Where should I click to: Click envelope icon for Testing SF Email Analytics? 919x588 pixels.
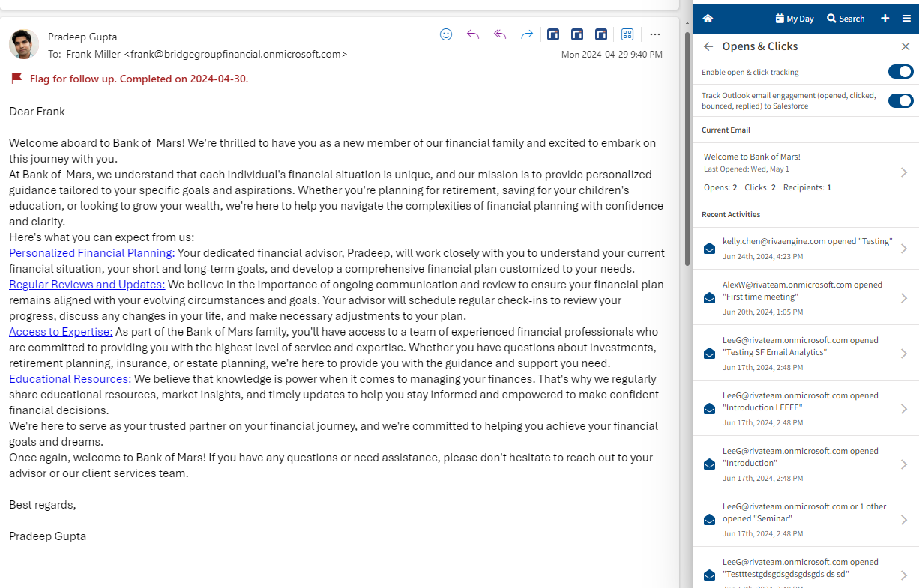[709, 353]
